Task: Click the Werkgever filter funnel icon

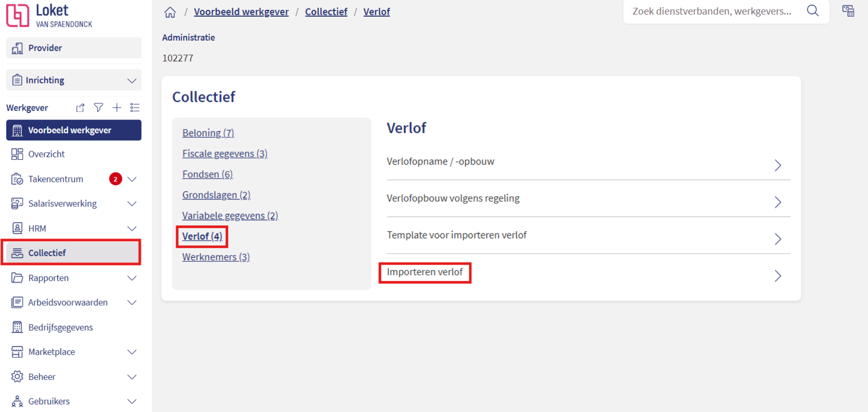Action: pos(98,107)
